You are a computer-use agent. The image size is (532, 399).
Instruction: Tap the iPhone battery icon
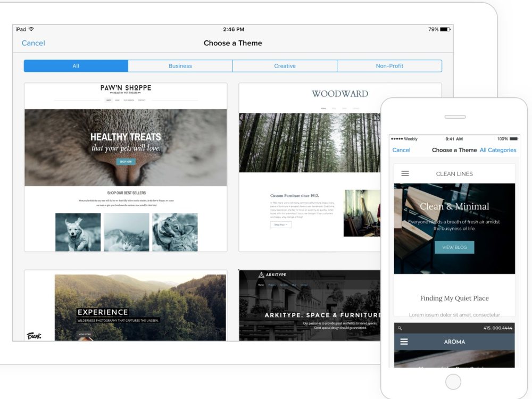(x=514, y=139)
